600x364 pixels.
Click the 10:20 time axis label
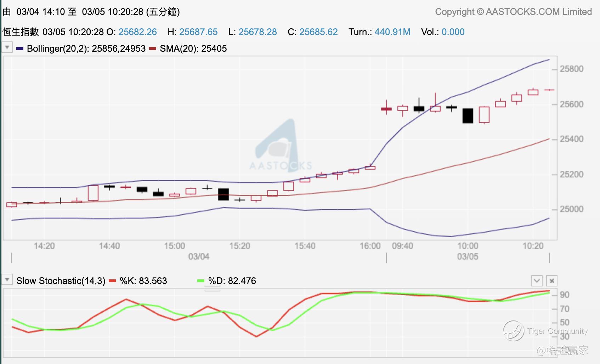pyautogui.click(x=533, y=246)
